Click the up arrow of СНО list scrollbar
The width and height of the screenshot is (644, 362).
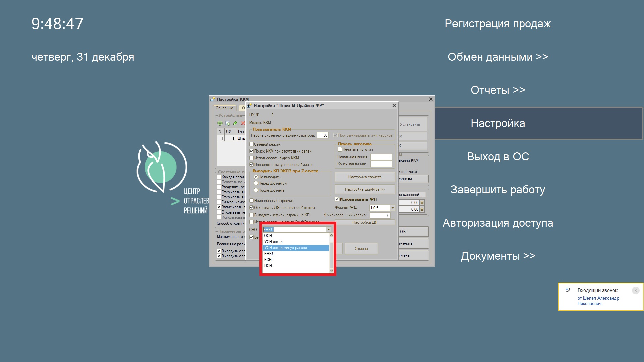[x=331, y=235]
